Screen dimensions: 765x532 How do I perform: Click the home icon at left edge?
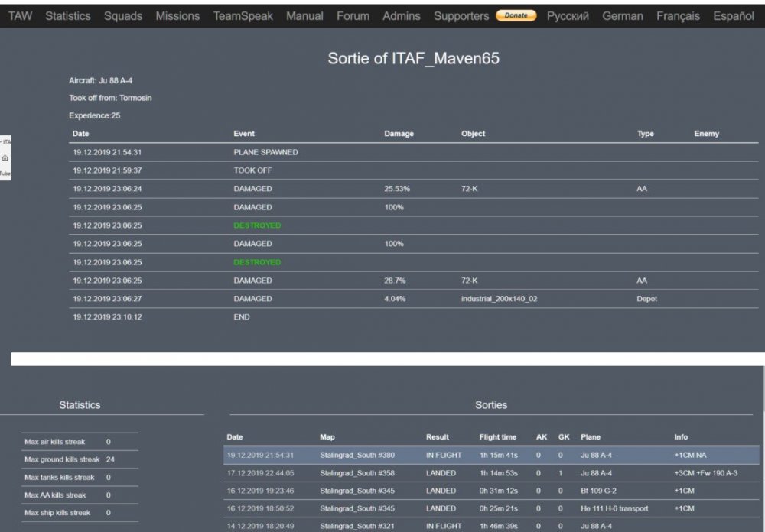point(5,157)
